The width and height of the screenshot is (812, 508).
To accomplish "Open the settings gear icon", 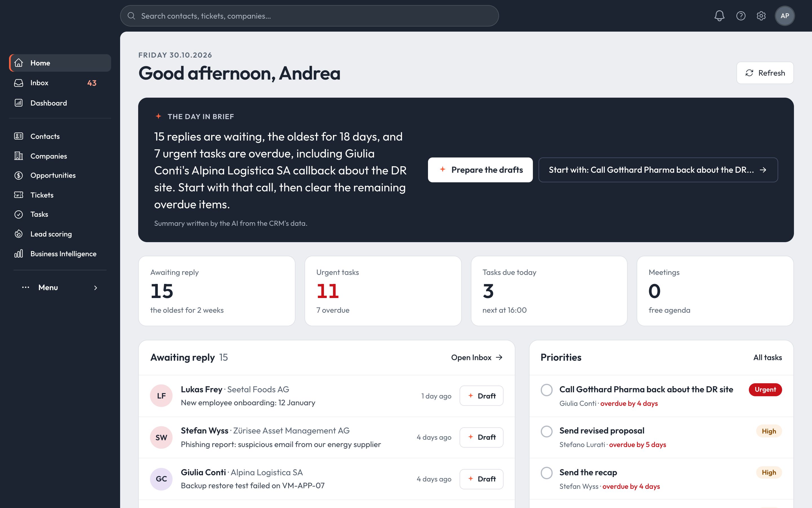I will [761, 16].
